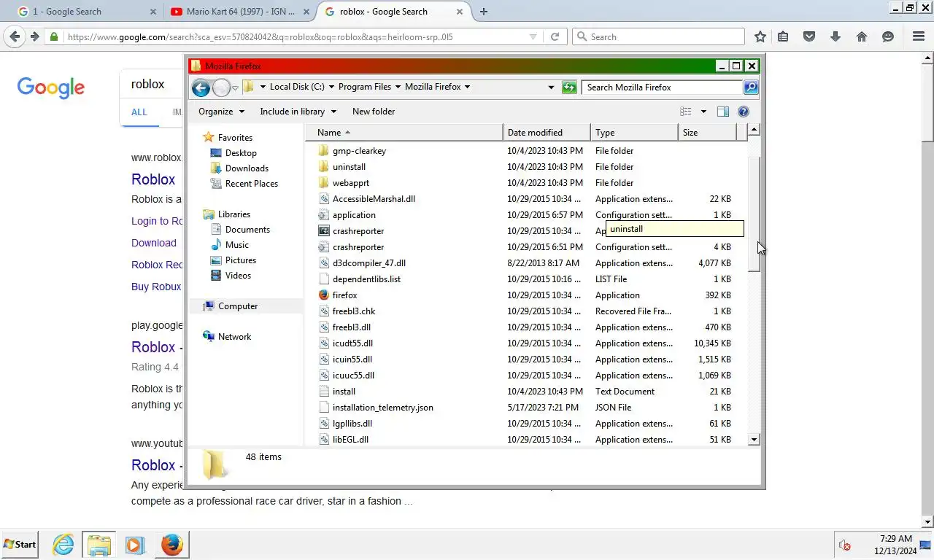The image size is (934, 560).
Task: Click the Search Mozilla Firefox input field
Action: (663, 87)
